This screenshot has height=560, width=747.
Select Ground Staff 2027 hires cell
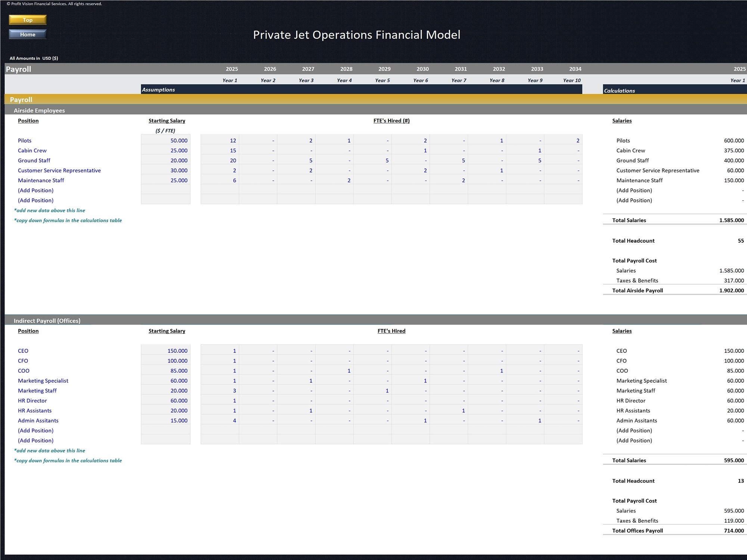coord(296,161)
